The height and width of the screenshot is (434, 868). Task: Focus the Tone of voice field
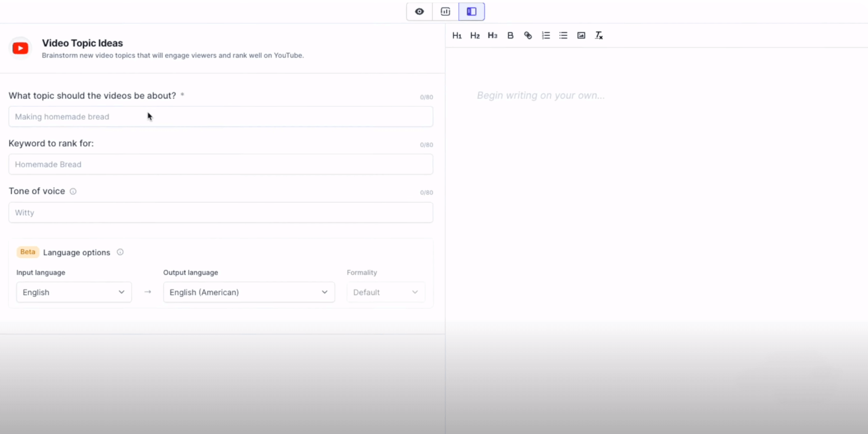[221, 213]
